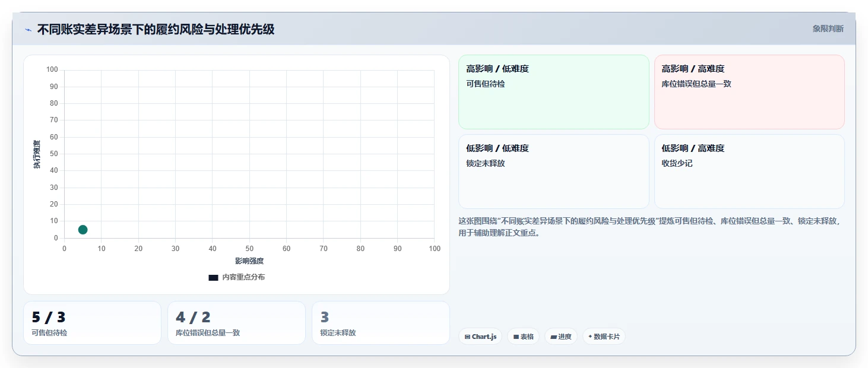
Task: Open the 高影响 / 低难度 quadrant card
Action: tap(553, 92)
